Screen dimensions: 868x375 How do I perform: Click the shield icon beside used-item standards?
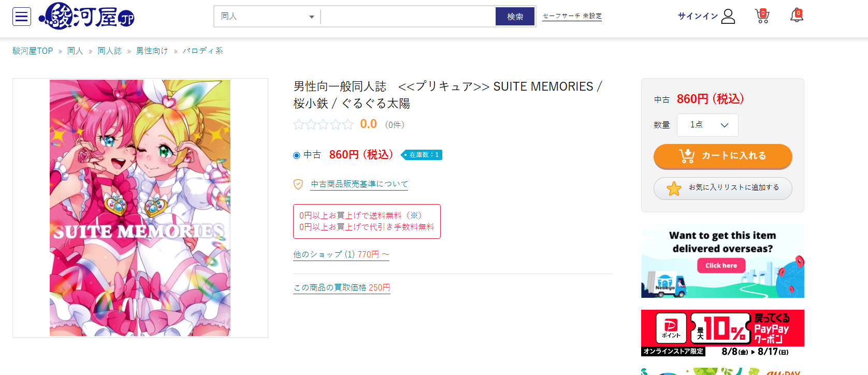pos(298,184)
